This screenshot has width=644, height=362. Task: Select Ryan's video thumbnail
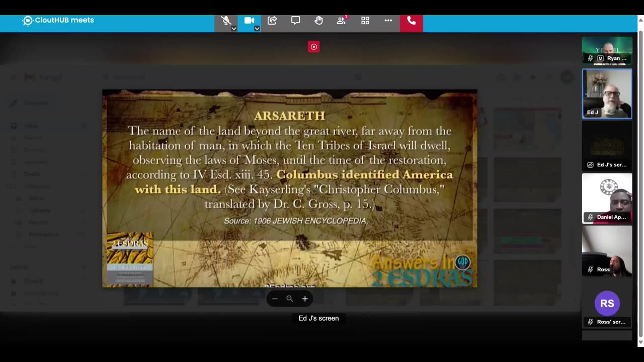tap(607, 50)
